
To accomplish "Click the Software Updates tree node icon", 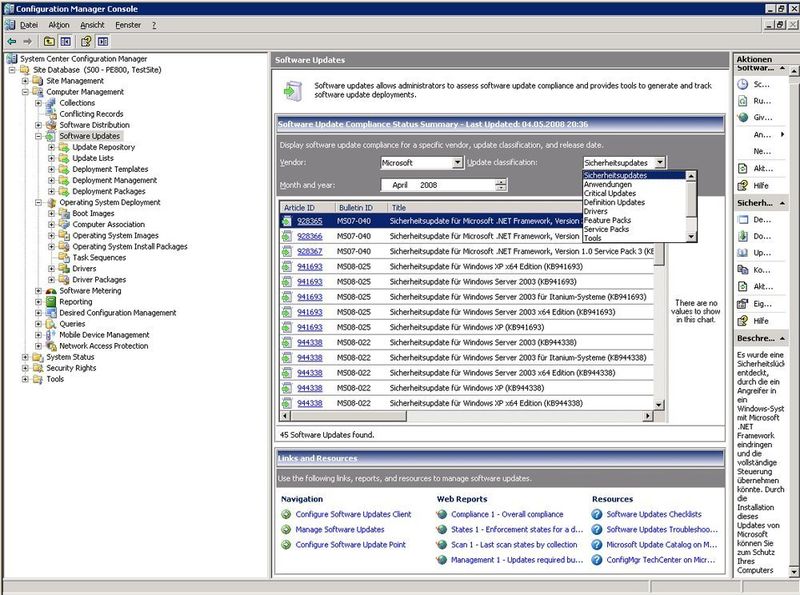I will [x=50, y=136].
